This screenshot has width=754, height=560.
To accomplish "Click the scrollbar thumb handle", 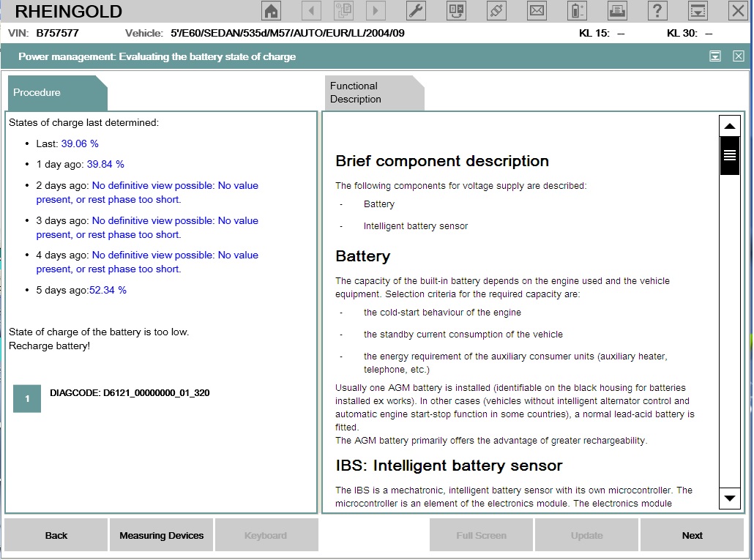I will point(729,155).
